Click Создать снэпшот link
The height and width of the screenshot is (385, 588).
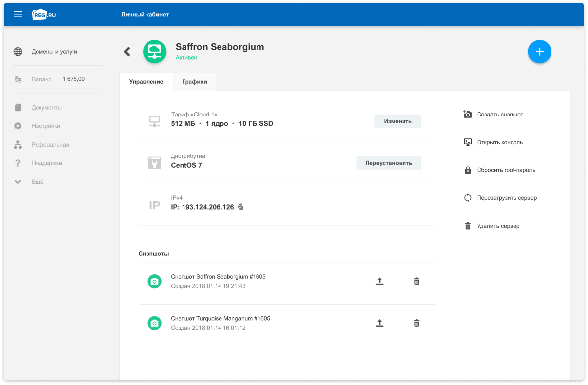click(500, 115)
